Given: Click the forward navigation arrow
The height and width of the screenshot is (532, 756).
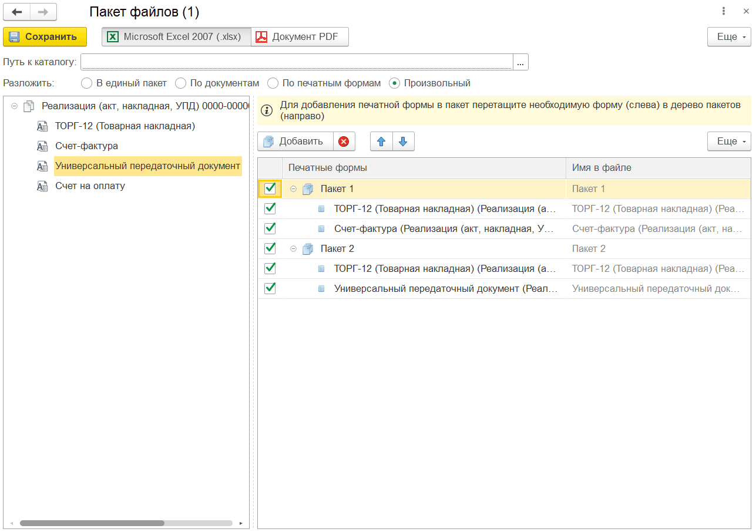Looking at the screenshot, I should tap(43, 12).
